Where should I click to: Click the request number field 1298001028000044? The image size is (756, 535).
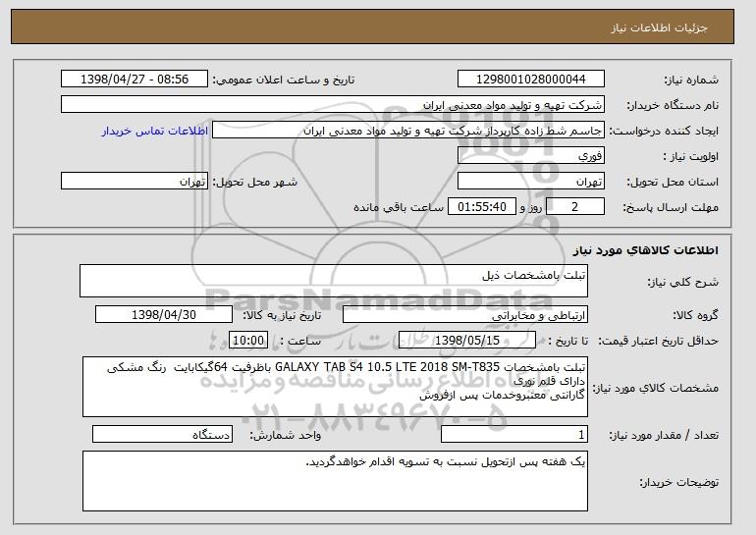click(531, 80)
